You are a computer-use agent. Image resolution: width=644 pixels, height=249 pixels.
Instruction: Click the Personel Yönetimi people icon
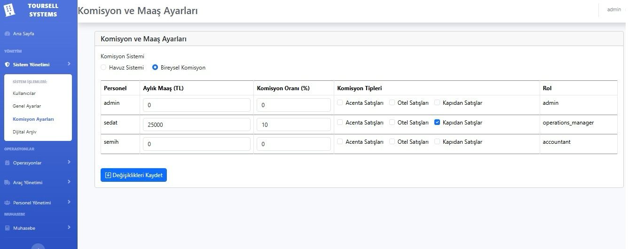pos(7,203)
